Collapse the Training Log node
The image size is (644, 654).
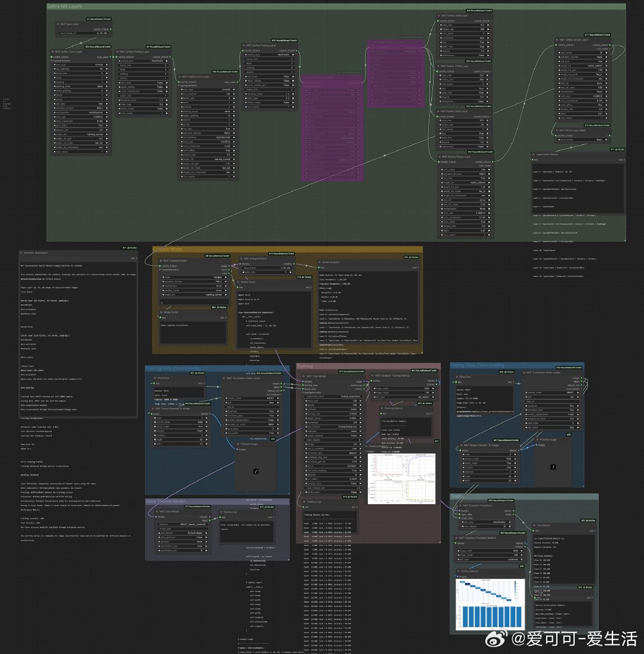point(304,502)
